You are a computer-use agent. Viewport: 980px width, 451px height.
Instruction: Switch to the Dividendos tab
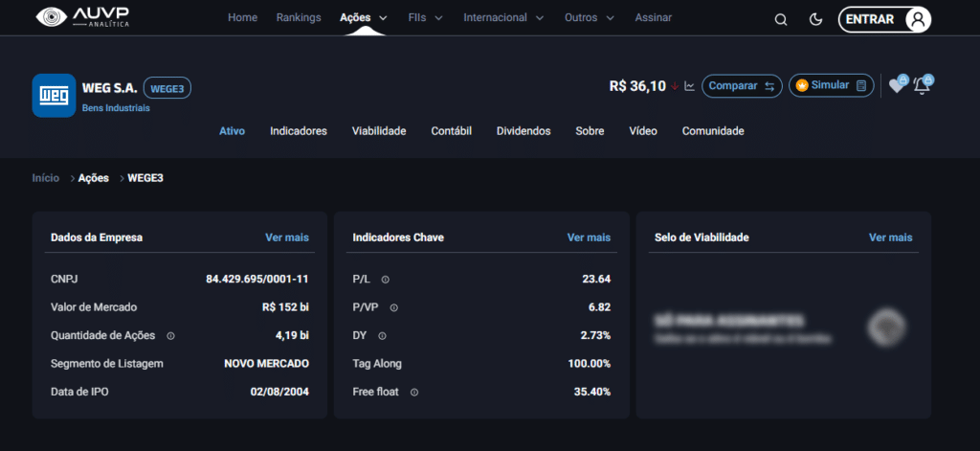point(523,131)
